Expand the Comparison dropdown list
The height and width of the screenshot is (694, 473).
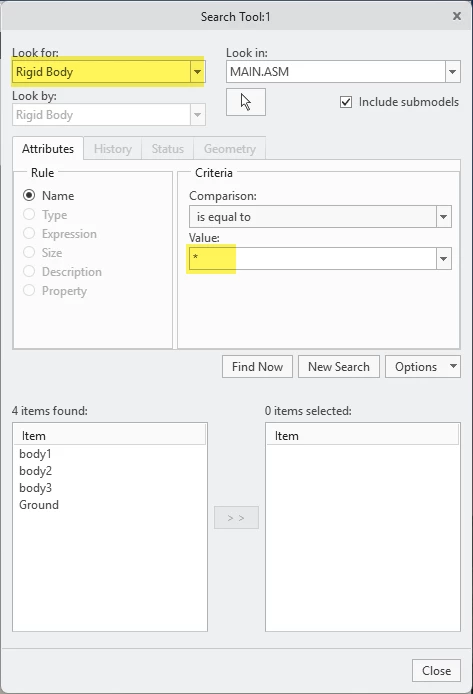pyautogui.click(x=443, y=217)
